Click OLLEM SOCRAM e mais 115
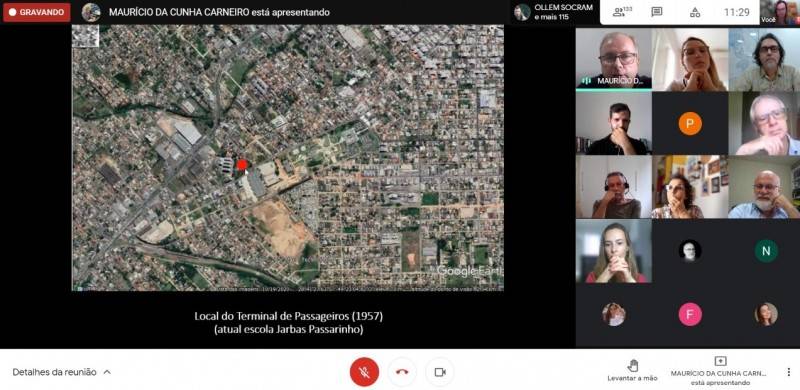800x390 pixels. [554, 12]
